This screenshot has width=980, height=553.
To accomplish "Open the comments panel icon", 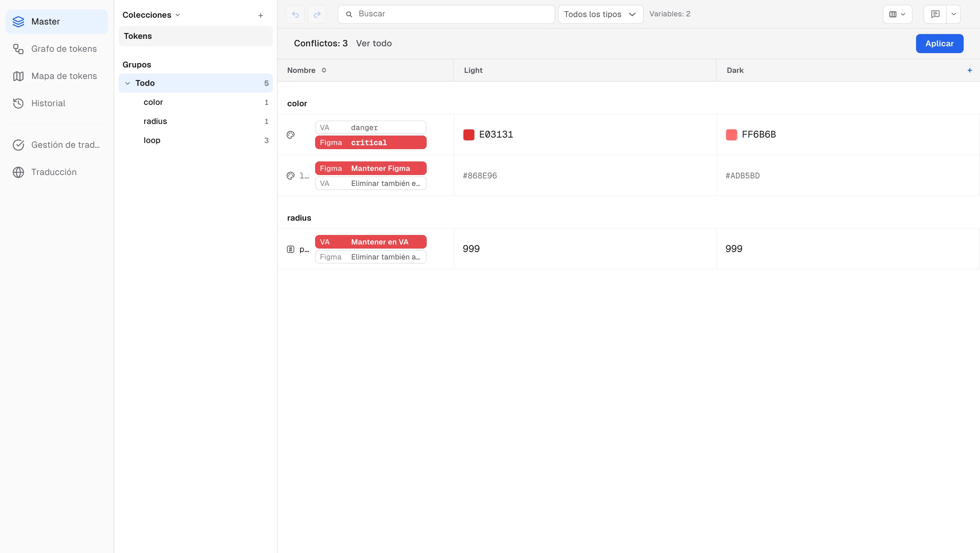I will pyautogui.click(x=935, y=14).
